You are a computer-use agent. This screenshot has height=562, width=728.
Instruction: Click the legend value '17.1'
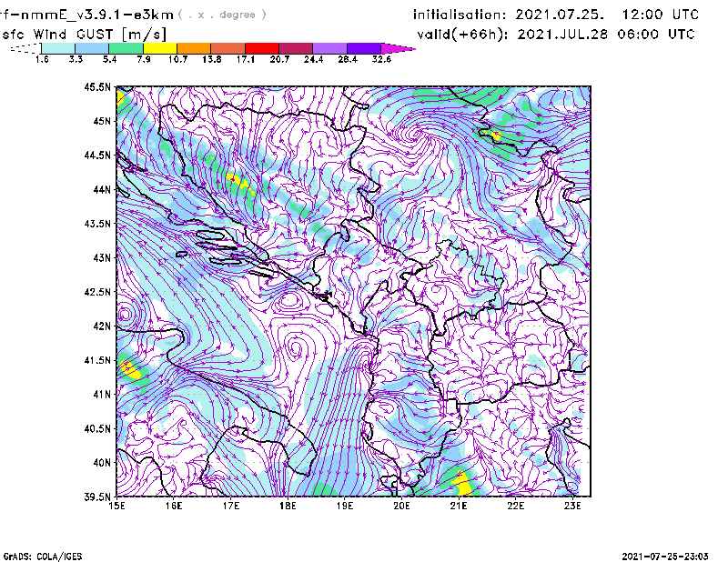point(246,59)
